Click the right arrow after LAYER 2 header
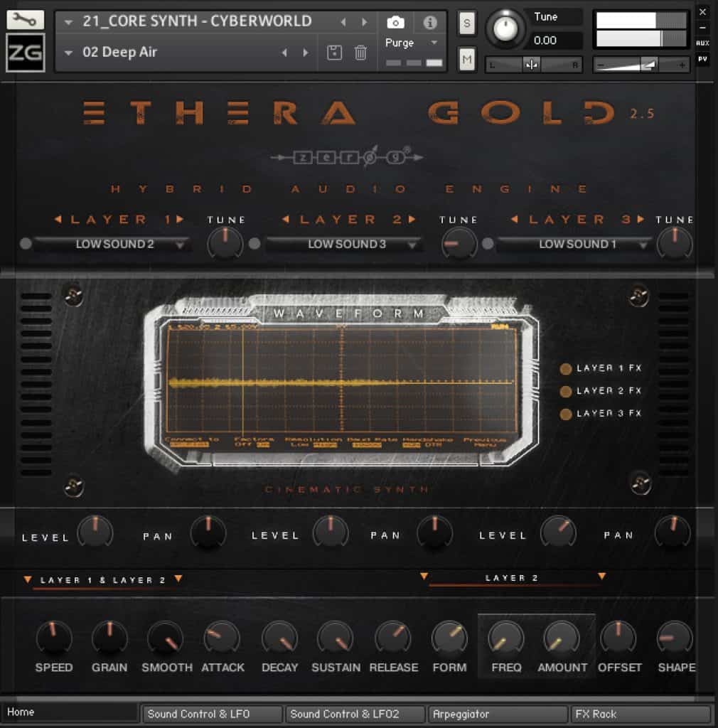 tap(412, 219)
